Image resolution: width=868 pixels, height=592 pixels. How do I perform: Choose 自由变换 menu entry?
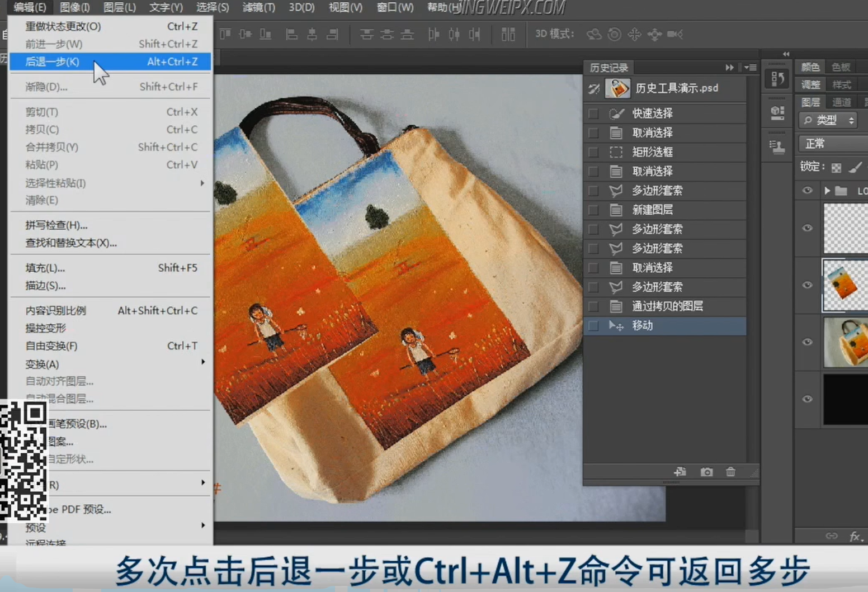(x=110, y=346)
